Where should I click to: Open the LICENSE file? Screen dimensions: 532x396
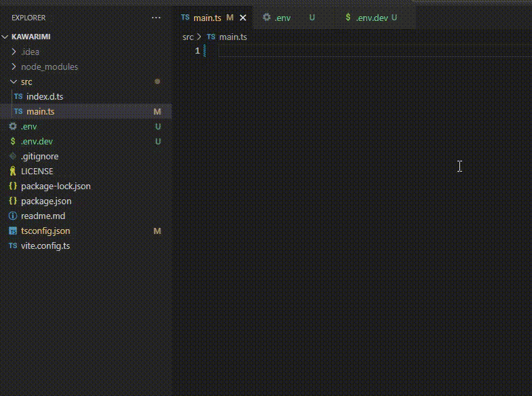(x=85, y=171)
